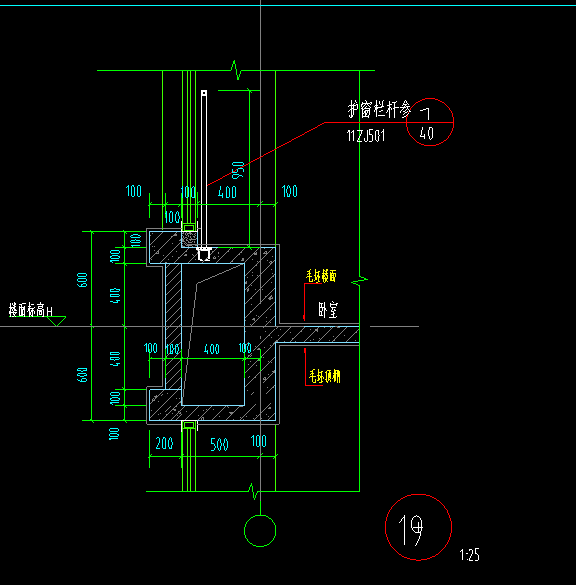
Task: Pick the 200 dimension text
Action: coord(164,443)
